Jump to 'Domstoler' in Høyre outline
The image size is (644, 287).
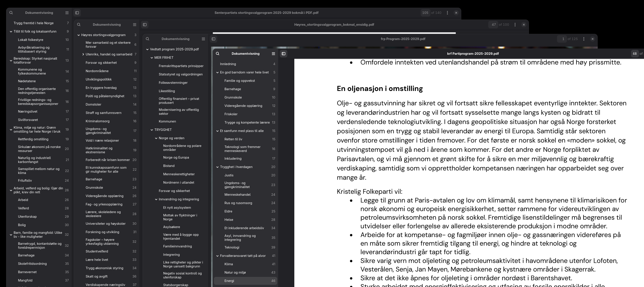tap(93, 104)
